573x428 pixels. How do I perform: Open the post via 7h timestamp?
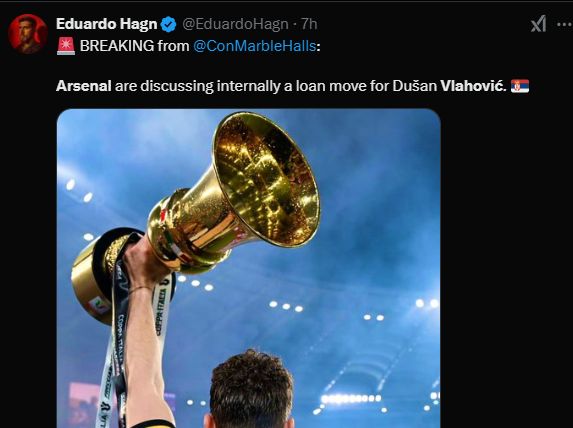309,24
